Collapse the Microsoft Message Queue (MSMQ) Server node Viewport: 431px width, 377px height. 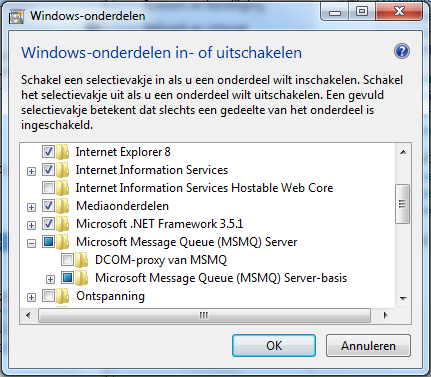pyautogui.click(x=31, y=244)
